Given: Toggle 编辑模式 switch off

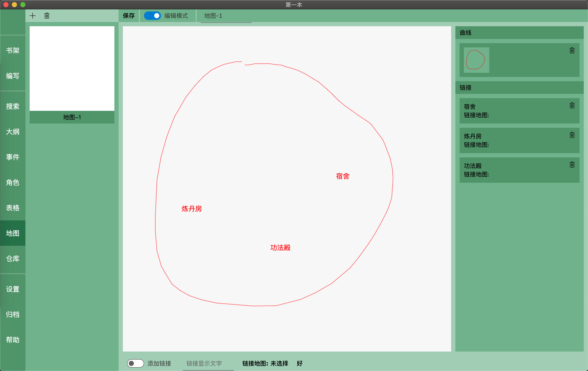Looking at the screenshot, I should [x=152, y=16].
